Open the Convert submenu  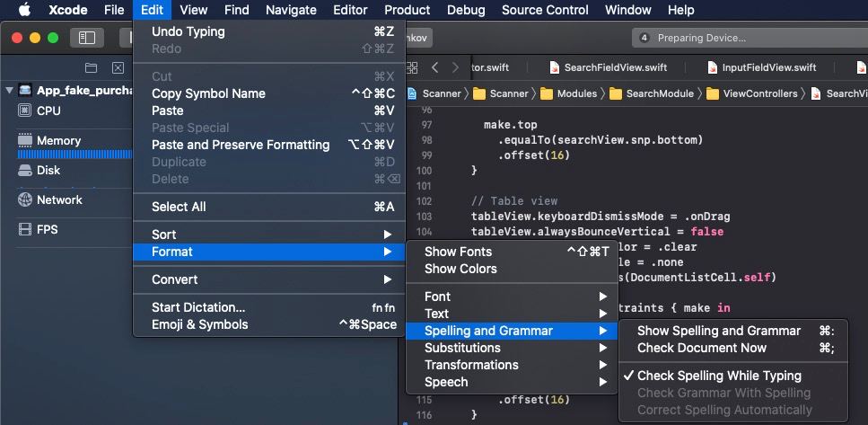pos(269,279)
